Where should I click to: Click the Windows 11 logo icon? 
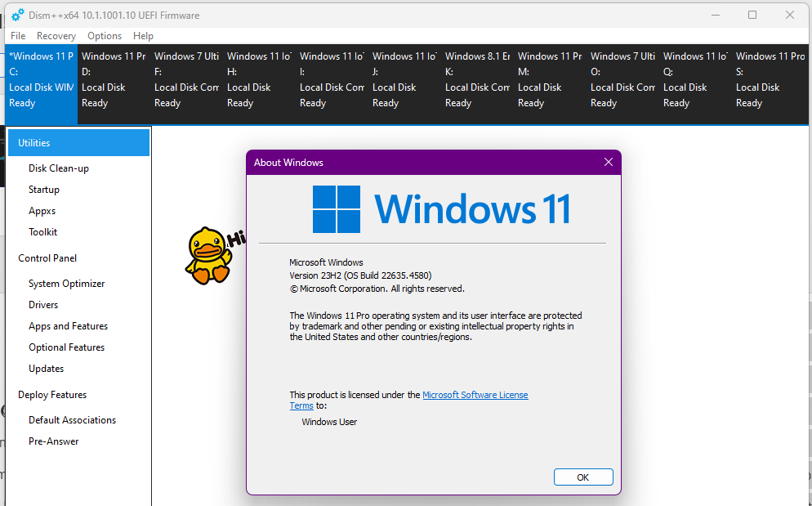click(337, 209)
